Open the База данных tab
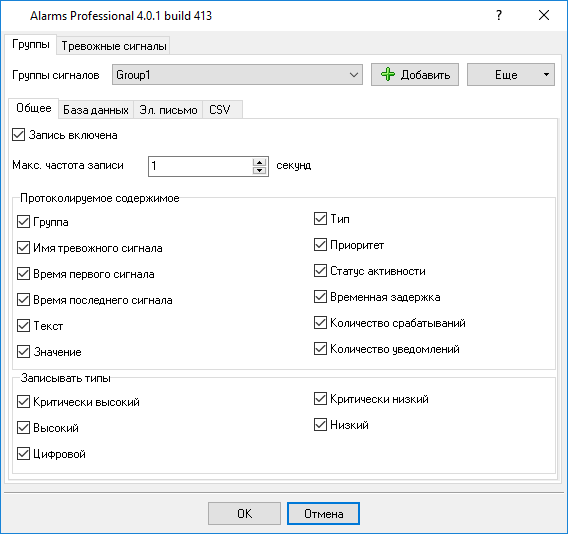Screen dimensions: 568x534 (96, 110)
